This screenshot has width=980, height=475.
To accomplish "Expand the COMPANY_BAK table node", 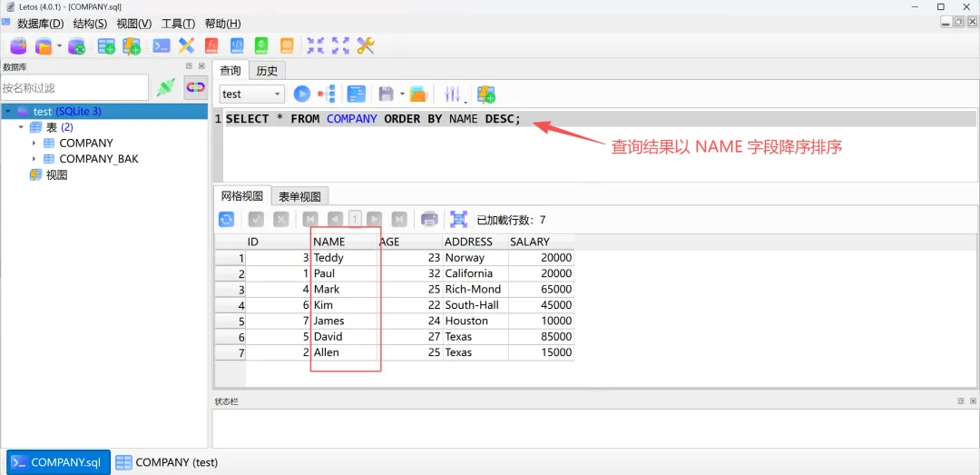I will tap(34, 159).
